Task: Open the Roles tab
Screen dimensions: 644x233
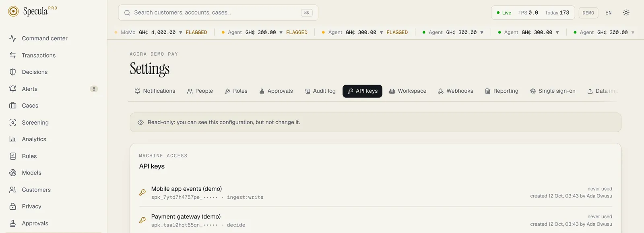Action: coord(236,91)
